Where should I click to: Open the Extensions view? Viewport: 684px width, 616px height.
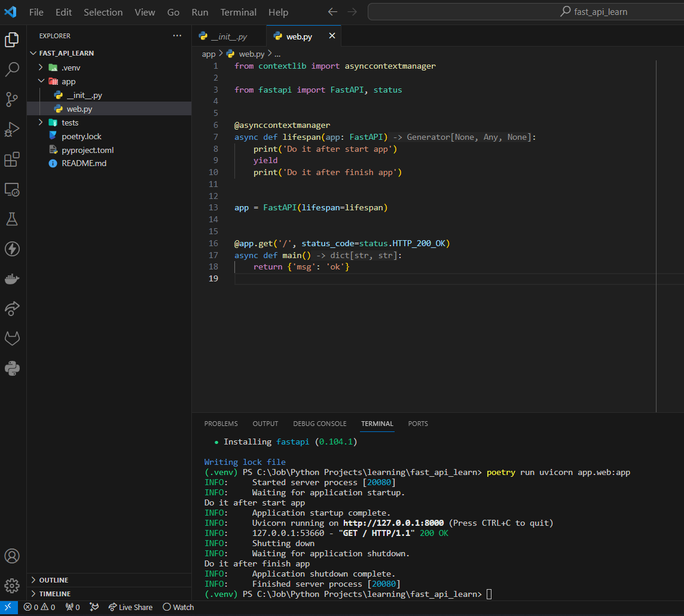pyautogui.click(x=12, y=160)
